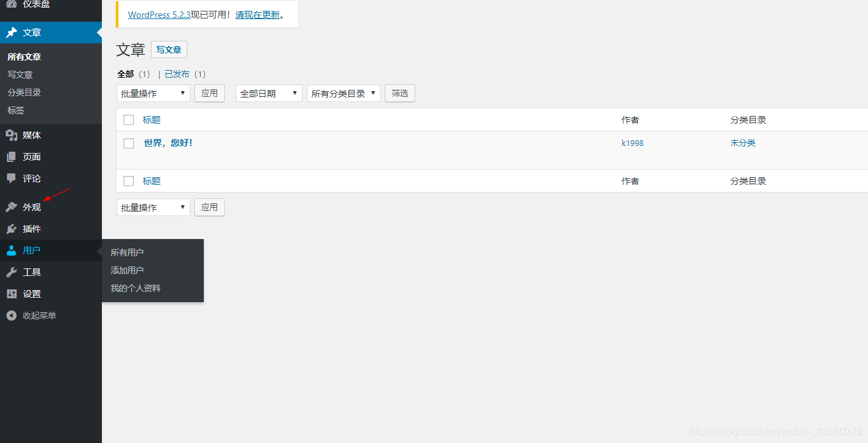This screenshot has height=443, width=868.
Task: Open the 分类目录 sidebar submenu item
Action: pyautogui.click(x=24, y=92)
